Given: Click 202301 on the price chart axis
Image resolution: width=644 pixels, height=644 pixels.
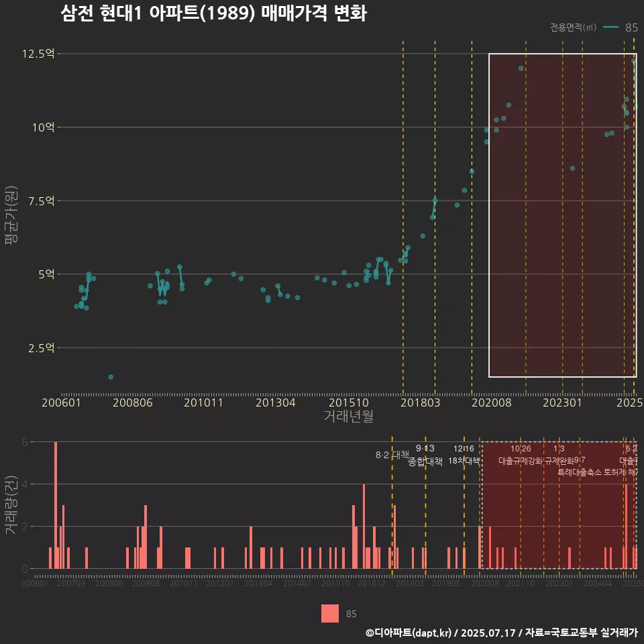Looking at the screenshot, I should tap(562, 402).
